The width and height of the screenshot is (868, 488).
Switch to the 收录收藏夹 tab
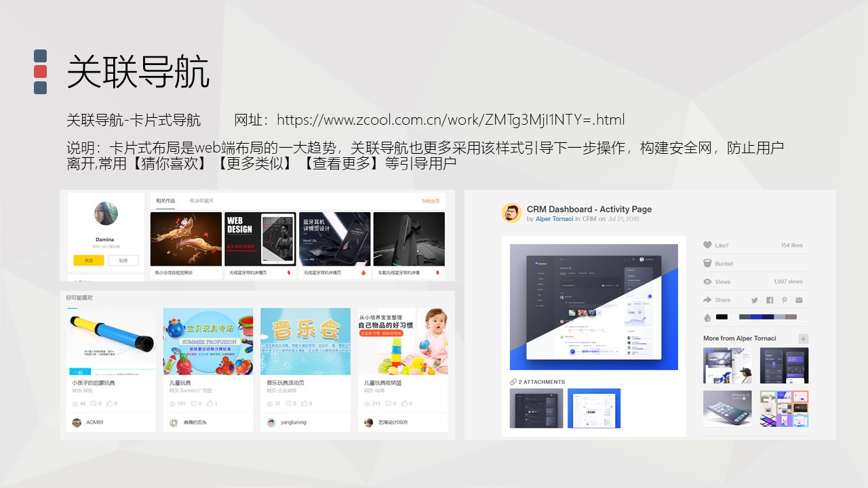click(201, 201)
